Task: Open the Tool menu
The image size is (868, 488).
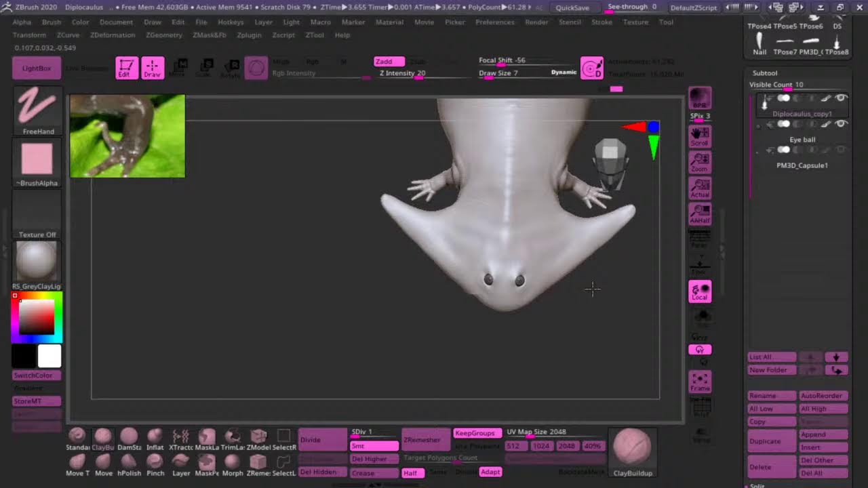Action: click(666, 22)
